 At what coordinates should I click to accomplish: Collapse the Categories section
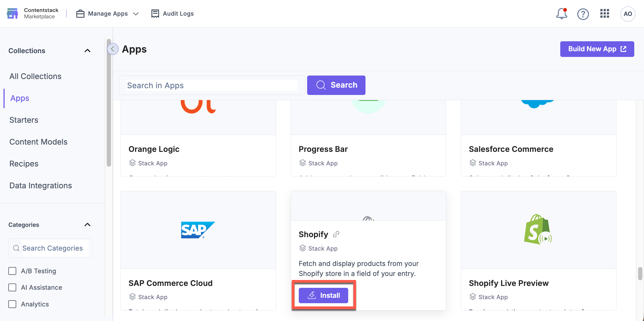click(x=87, y=225)
